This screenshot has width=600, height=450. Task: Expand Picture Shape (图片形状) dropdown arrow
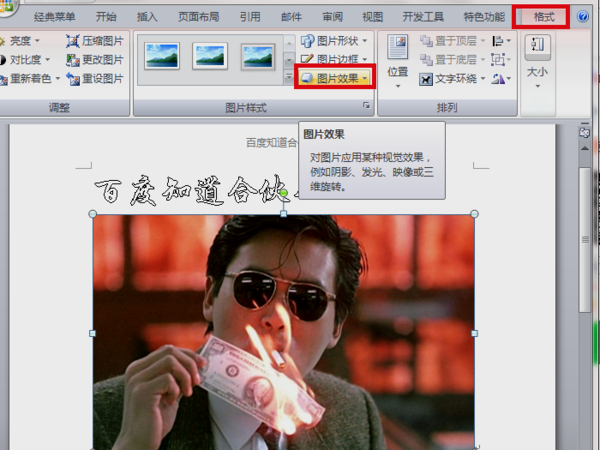(364, 41)
